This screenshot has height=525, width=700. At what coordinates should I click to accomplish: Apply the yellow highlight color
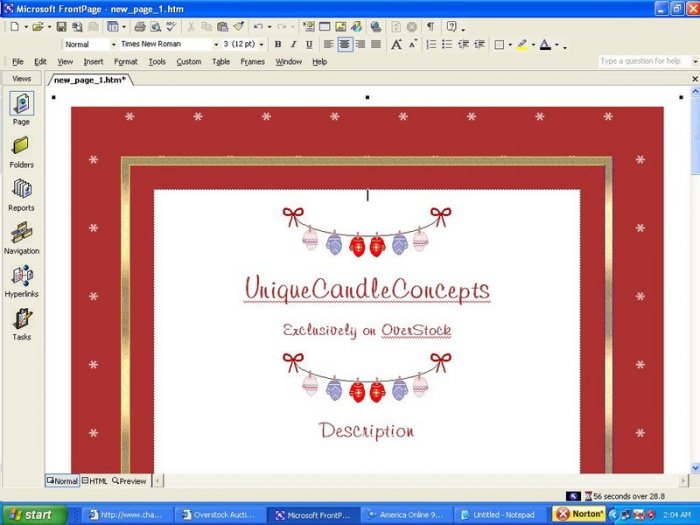tap(522, 45)
